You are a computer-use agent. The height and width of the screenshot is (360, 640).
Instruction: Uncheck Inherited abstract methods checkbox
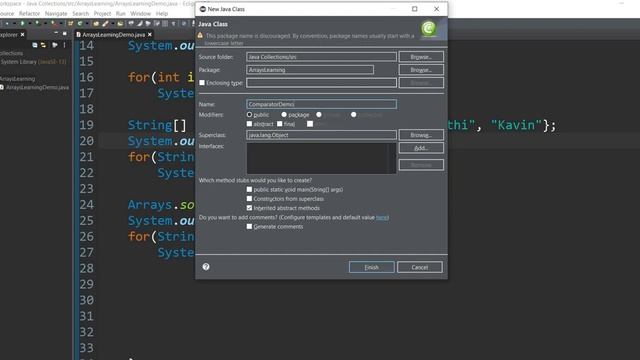click(x=249, y=208)
